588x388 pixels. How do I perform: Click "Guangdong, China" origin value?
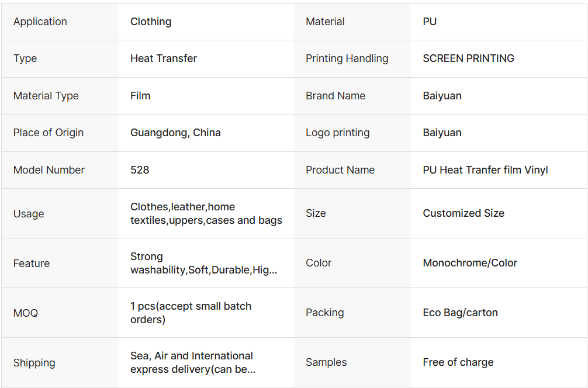pyautogui.click(x=175, y=133)
